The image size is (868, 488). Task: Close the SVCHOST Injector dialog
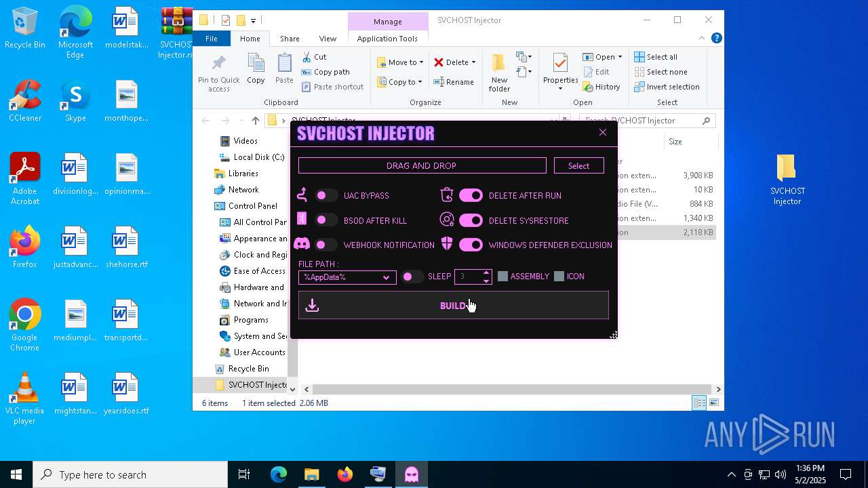pyautogui.click(x=603, y=133)
